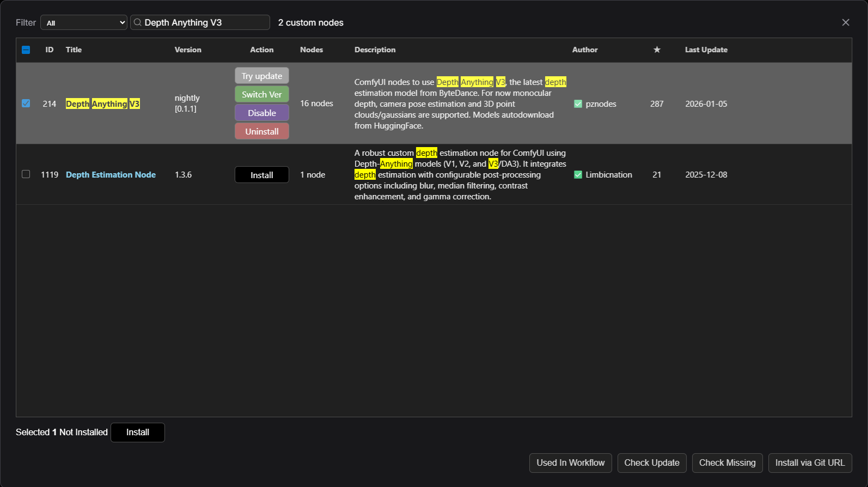The height and width of the screenshot is (487, 868).
Task: Click the search input field
Action: click(x=204, y=22)
